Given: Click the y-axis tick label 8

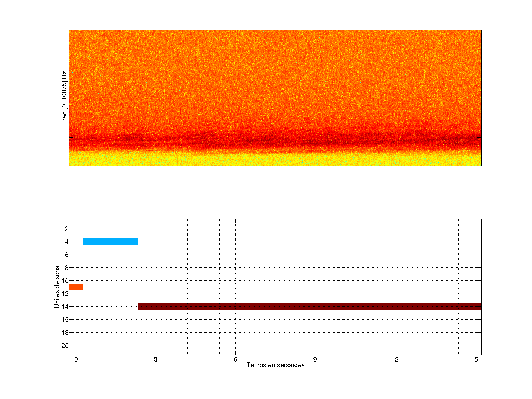Looking at the screenshot, I should (x=67, y=268).
